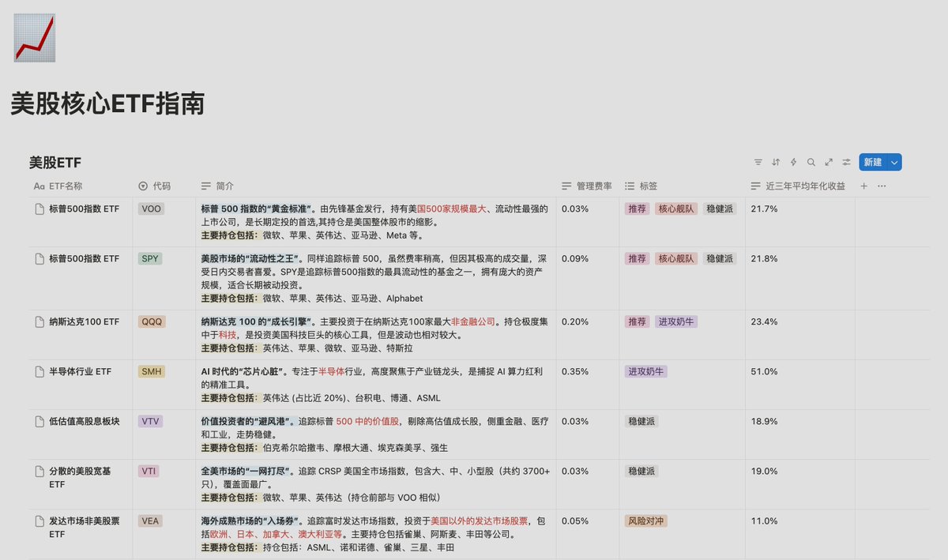
Task: Click the 美股核心ETF指南 page title
Action: coord(108,104)
